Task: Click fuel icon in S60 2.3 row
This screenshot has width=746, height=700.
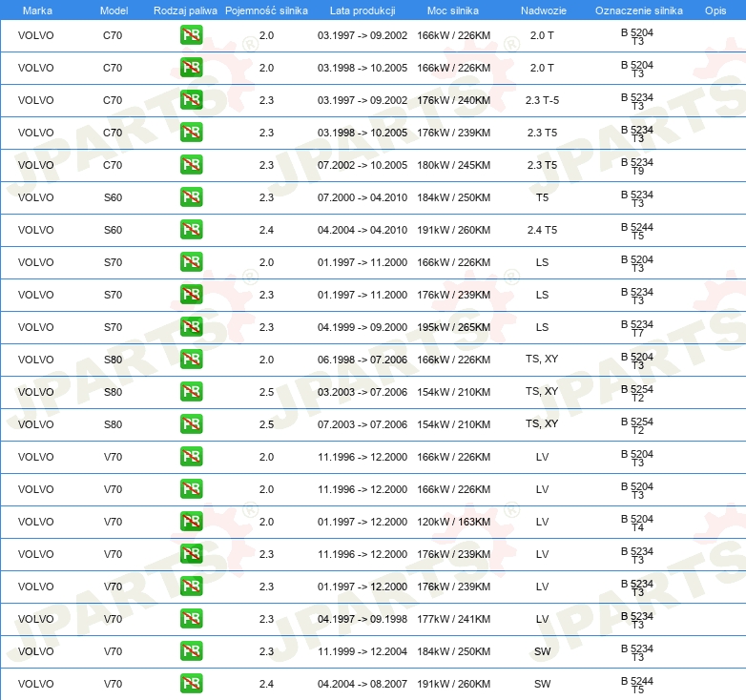Action: (x=191, y=196)
